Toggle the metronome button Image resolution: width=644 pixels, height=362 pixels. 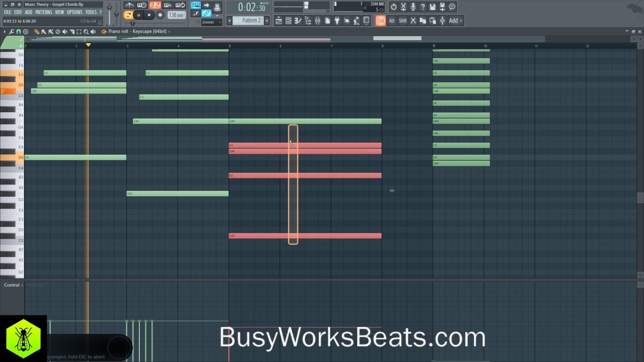tap(129, 6)
